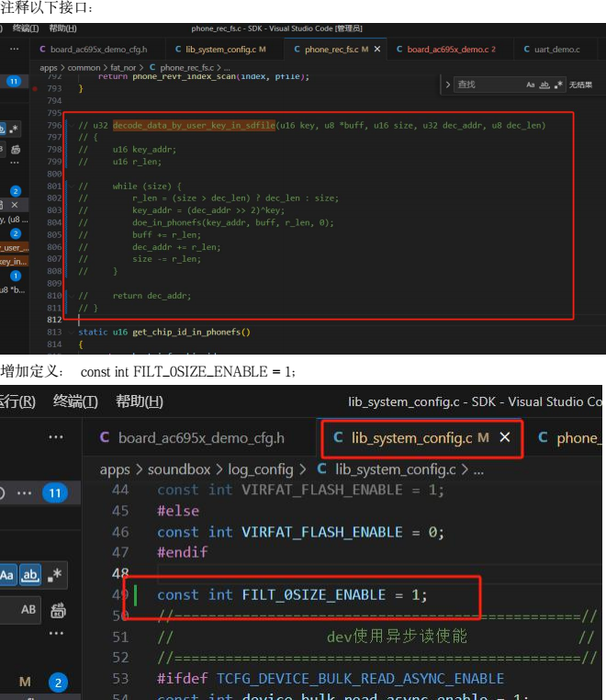Select lib_system_config.c tab in lib_system_config.c window
Screen dimensions: 606x700
(410, 438)
